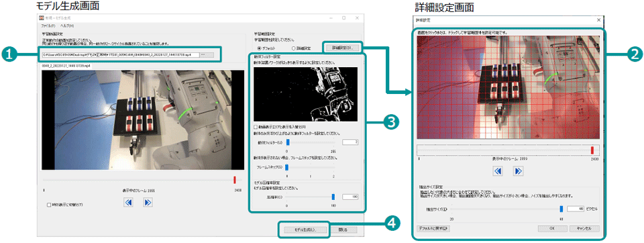Image resolution: width=644 pixels, height=243 pixels.
Task: Toggle the video display area swap checkbox
Action: (x=256, y=127)
